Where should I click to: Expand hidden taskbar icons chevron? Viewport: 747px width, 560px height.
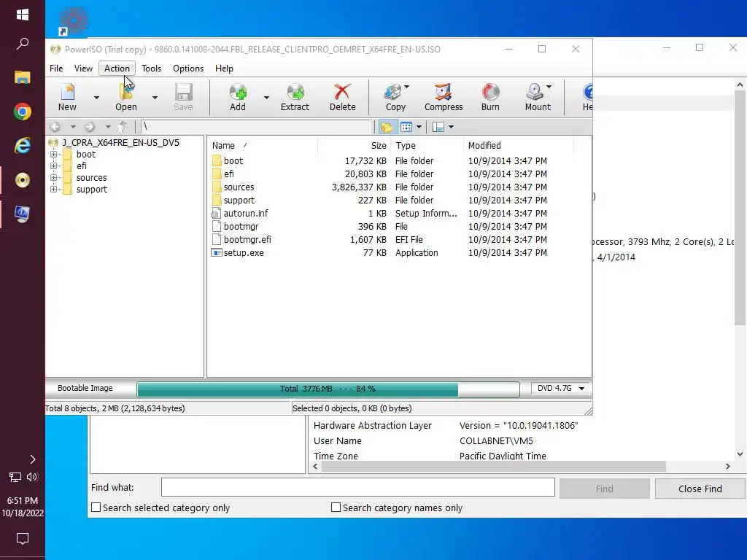tap(32, 459)
